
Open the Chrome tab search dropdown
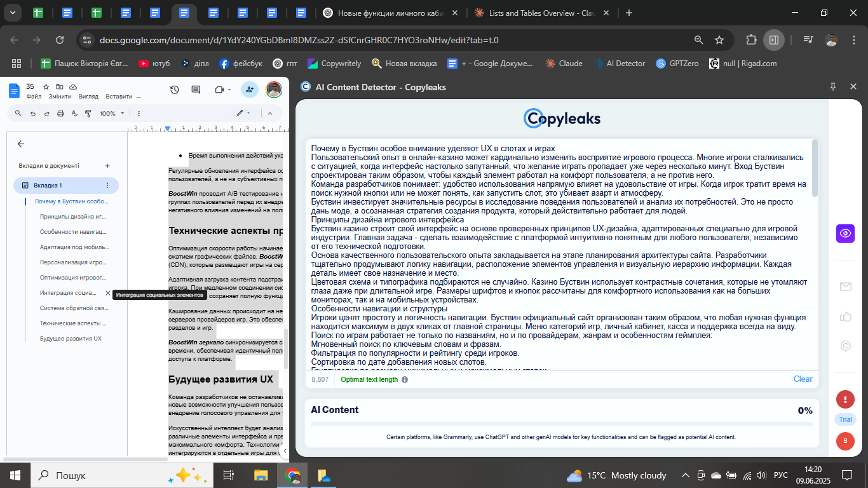click(x=13, y=13)
